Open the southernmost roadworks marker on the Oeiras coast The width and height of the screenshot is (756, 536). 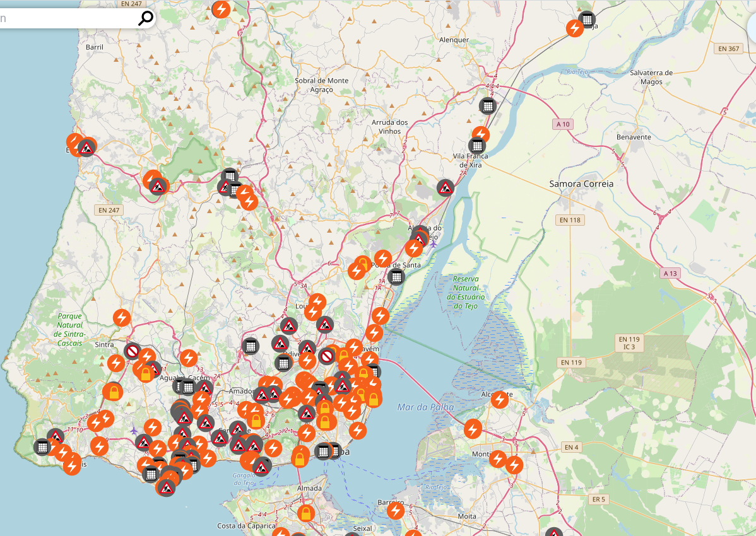tap(166, 488)
